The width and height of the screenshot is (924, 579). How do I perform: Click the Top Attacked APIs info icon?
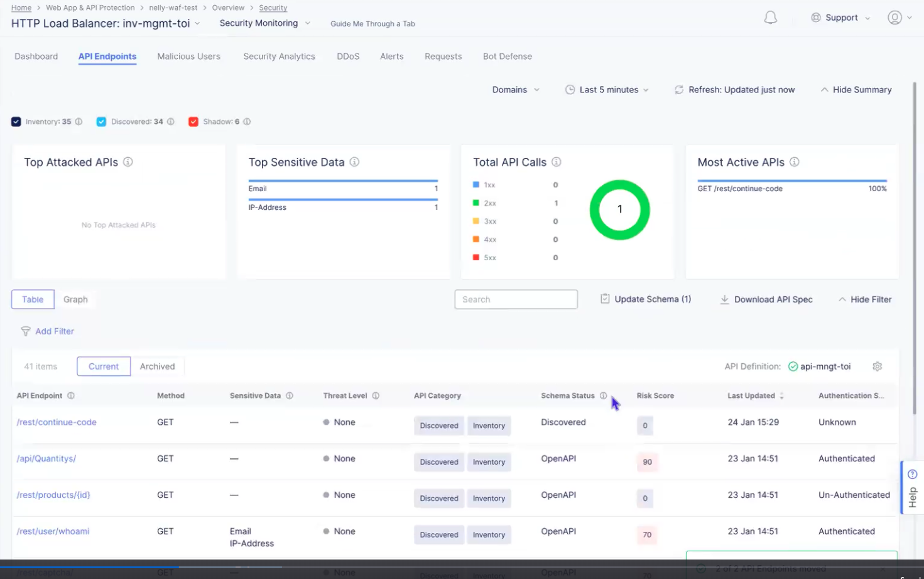128,162
